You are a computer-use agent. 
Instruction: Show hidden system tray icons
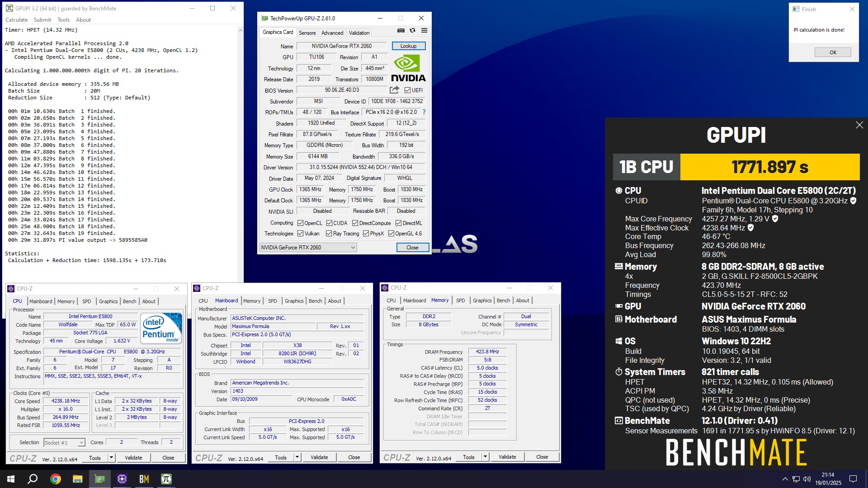pyautogui.click(x=785, y=479)
